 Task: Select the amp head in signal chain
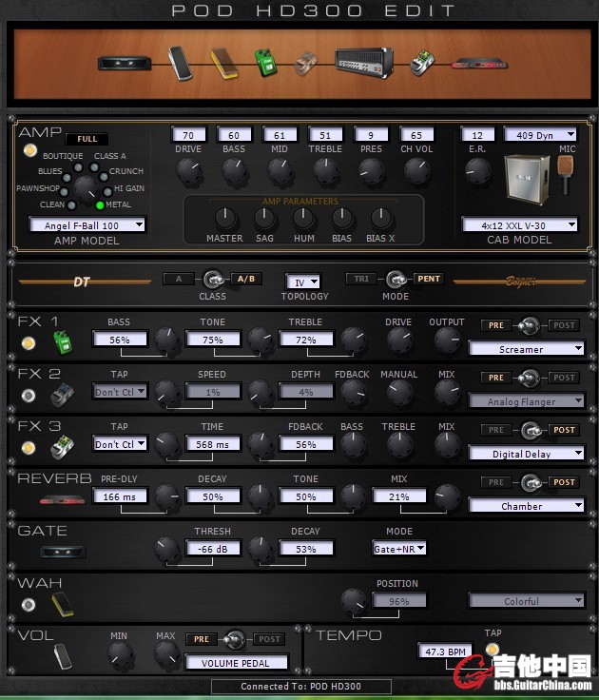click(x=364, y=63)
